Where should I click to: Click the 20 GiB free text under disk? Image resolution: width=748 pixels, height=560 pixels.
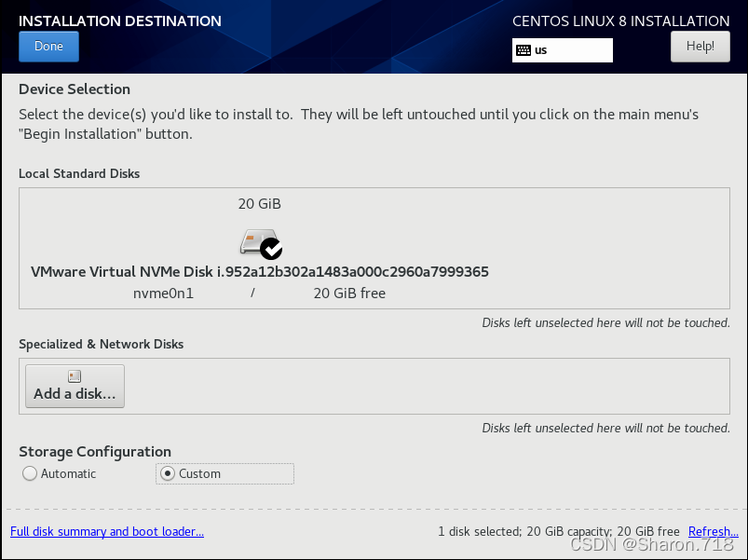pos(349,293)
